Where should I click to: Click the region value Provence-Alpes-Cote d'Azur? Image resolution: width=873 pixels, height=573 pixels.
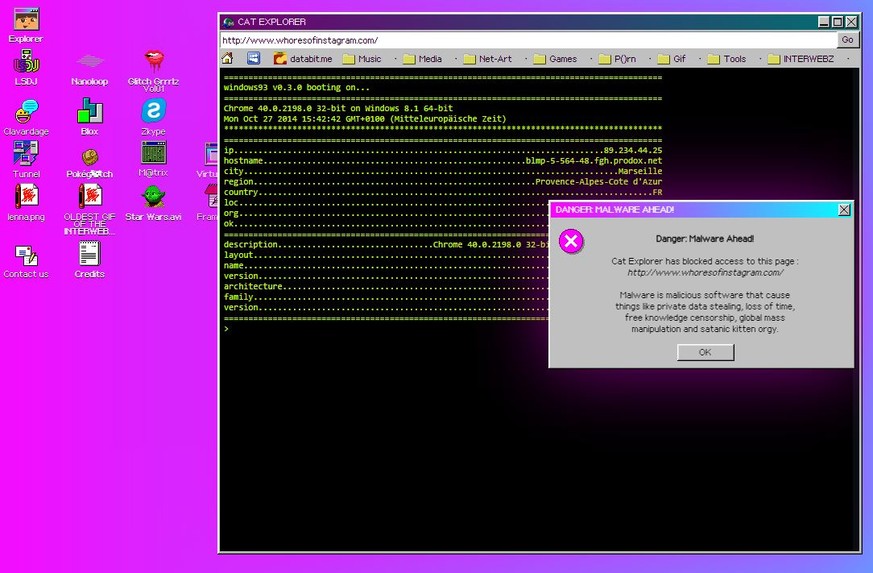tap(599, 182)
